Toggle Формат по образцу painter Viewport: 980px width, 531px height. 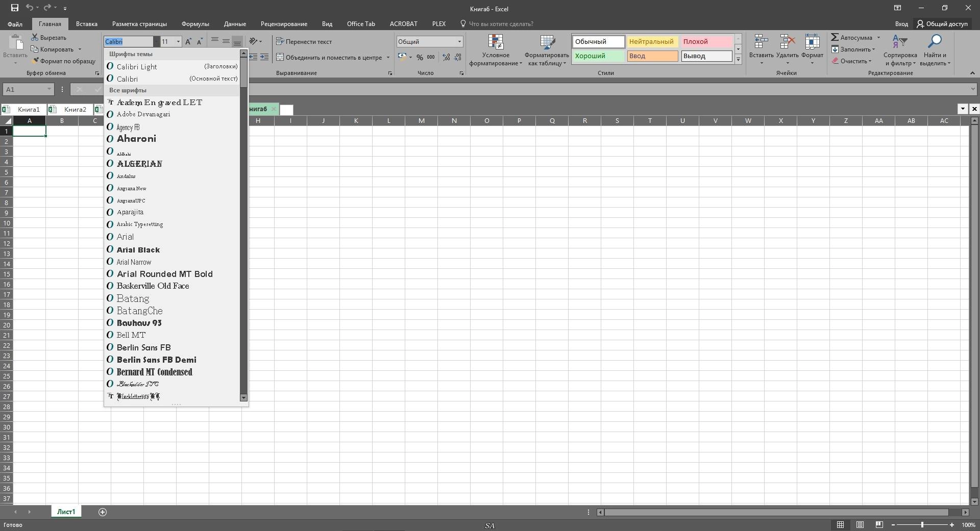point(63,61)
